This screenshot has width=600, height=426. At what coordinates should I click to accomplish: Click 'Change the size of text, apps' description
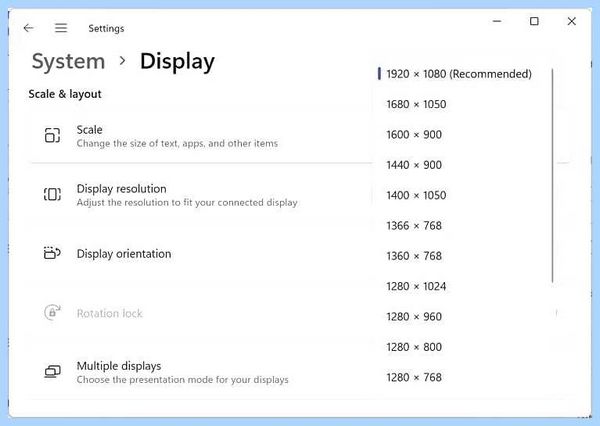click(x=177, y=144)
